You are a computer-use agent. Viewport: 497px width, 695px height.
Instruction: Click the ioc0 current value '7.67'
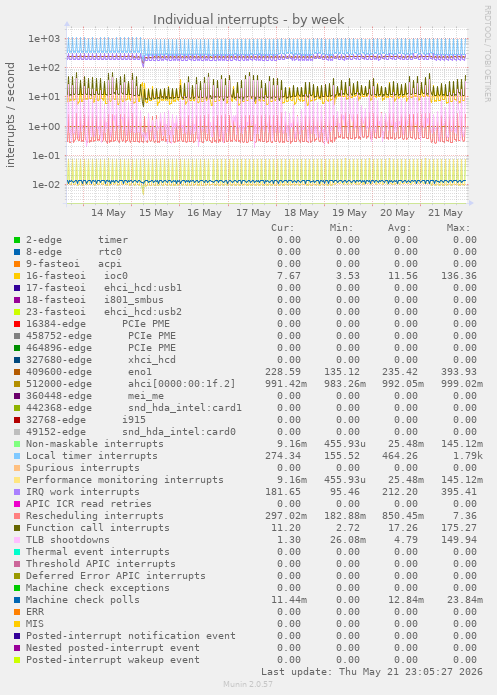pyautogui.click(x=289, y=276)
